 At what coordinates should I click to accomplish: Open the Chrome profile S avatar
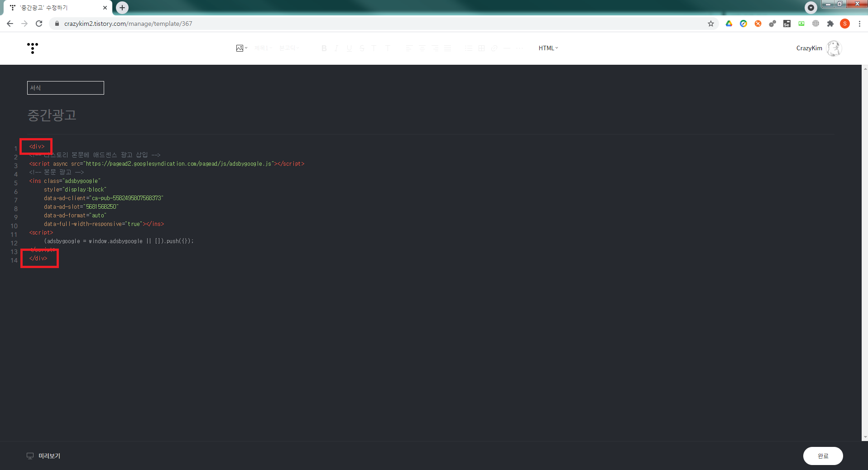(845, 24)
